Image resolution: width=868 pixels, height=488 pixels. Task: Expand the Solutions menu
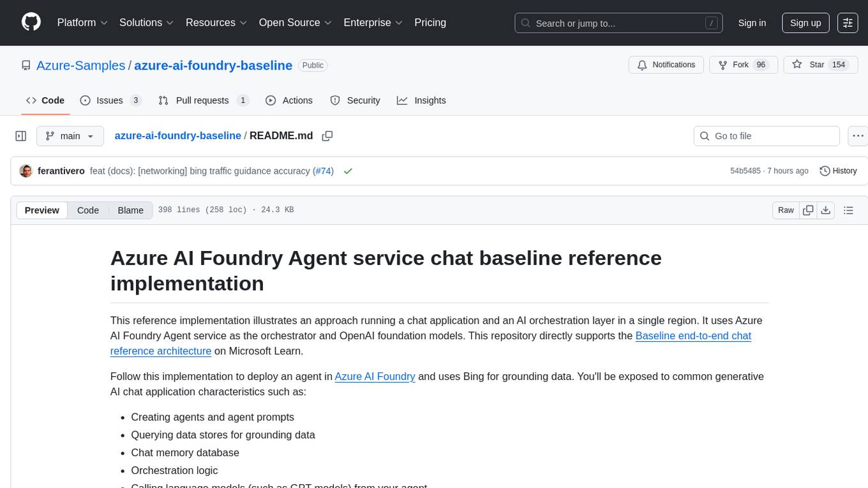point(147,22)
